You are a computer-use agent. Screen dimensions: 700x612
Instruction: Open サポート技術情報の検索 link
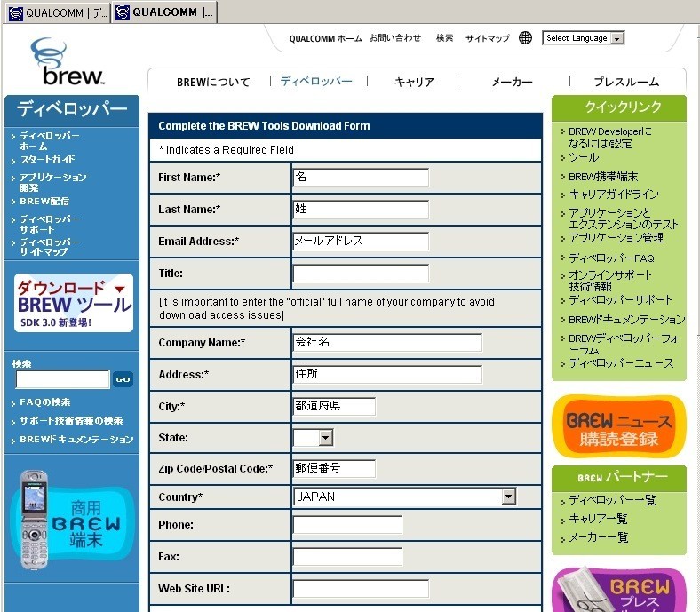coord(71,420)
